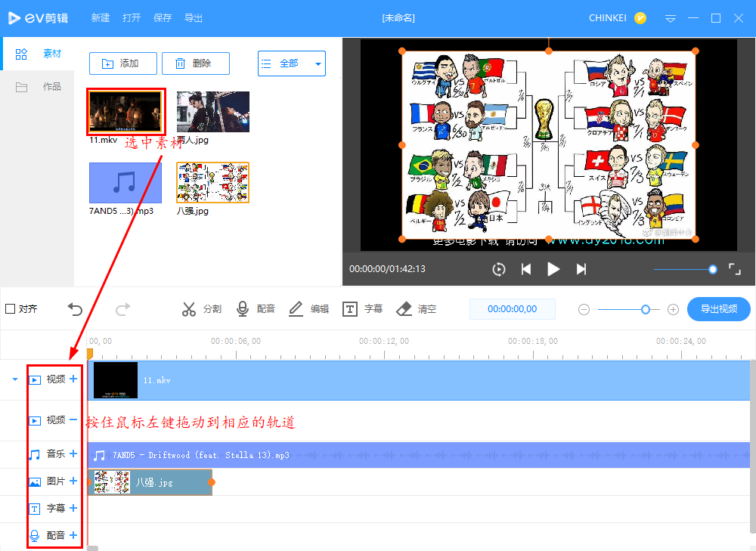
Task: Add a new 音乐 track with plus
Action: point(73,453)
